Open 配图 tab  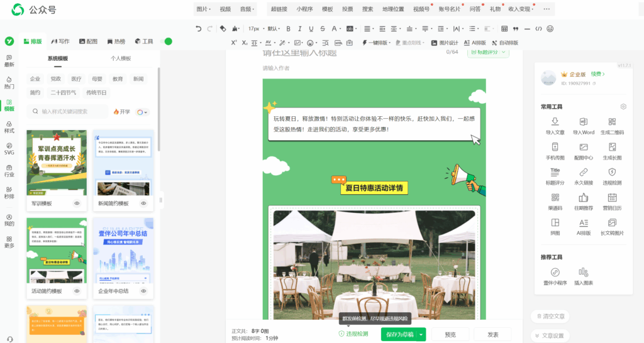[88, 41]
